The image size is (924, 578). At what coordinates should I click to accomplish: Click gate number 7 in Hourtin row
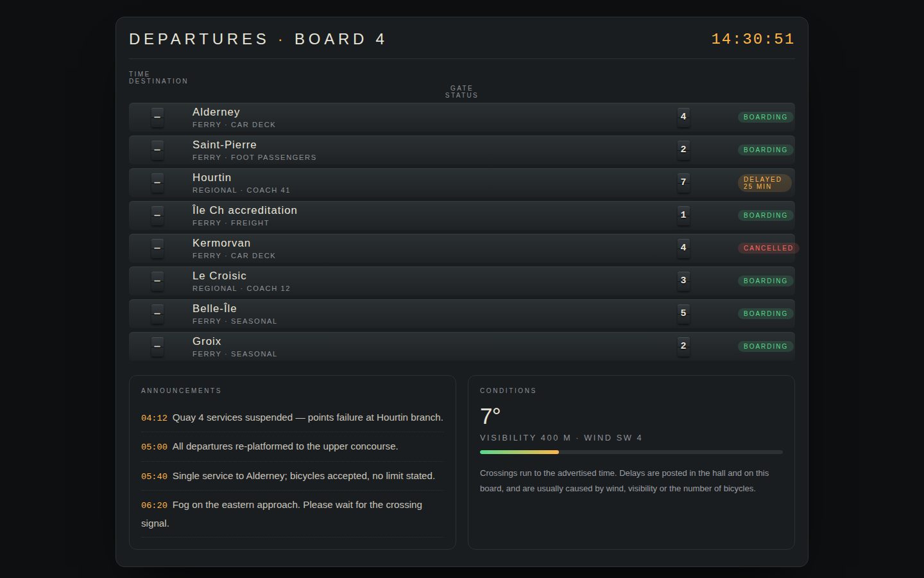[683, 182]
